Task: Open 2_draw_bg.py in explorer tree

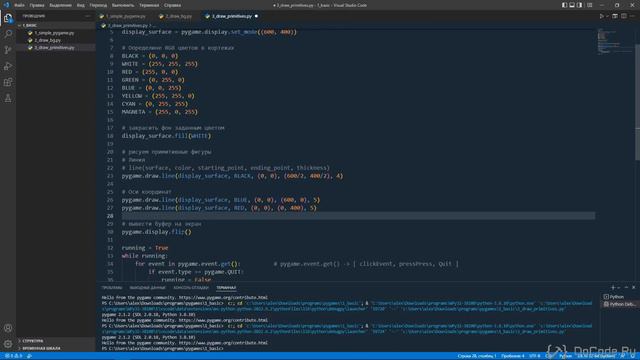Action: point(48,40)
